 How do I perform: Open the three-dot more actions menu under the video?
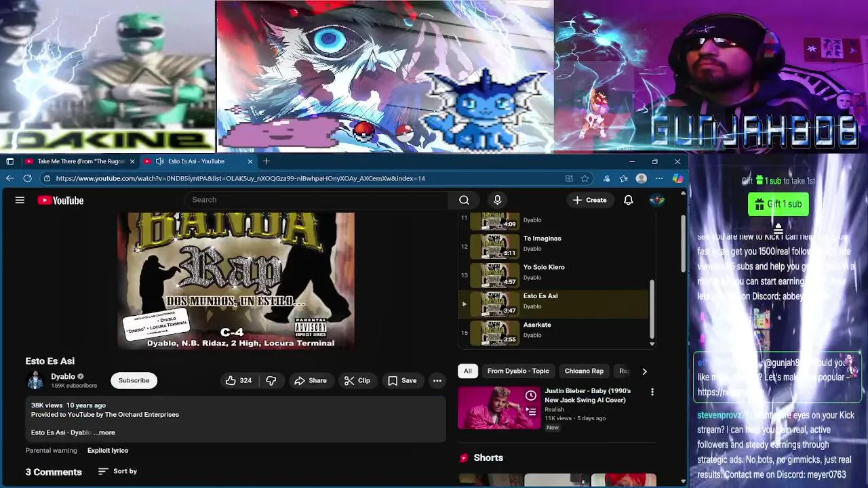pyautogui.click(x=437, y=380)
